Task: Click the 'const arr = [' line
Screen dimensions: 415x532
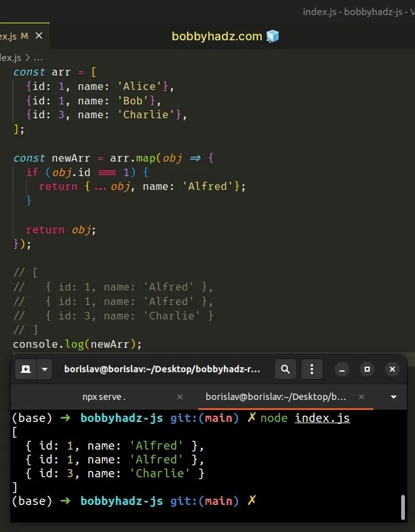Action: (x=55, y=72)
